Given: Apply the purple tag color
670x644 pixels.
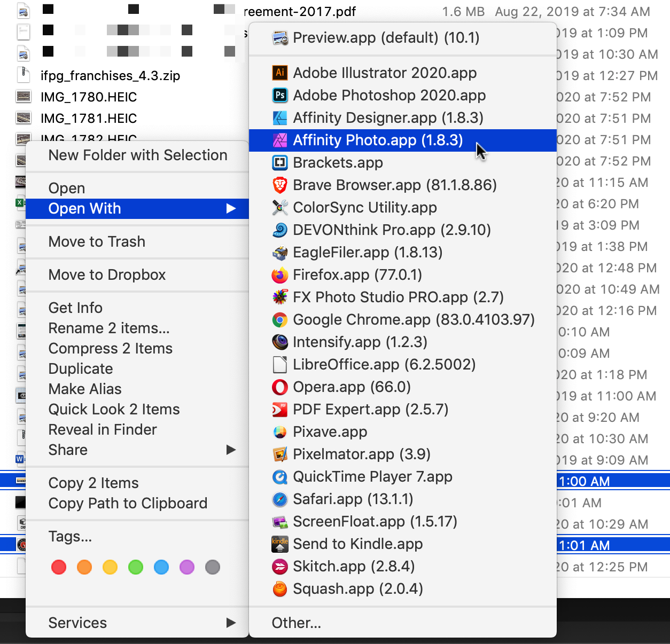Looking at the screenshot, I should pyautogui.click(x=187, y=567).
